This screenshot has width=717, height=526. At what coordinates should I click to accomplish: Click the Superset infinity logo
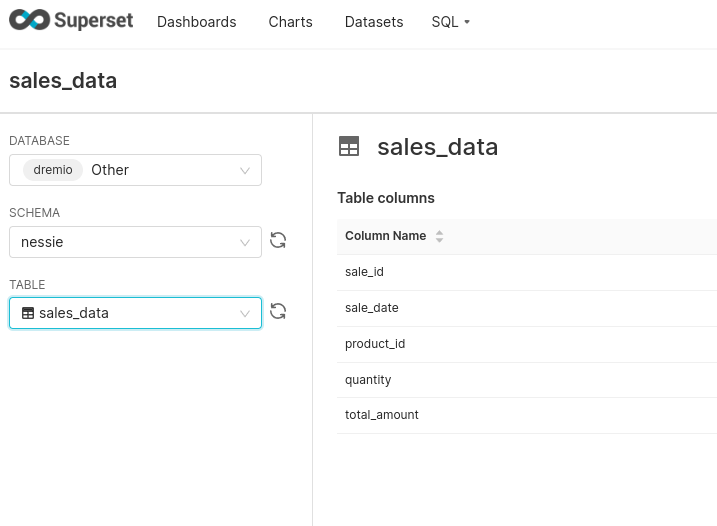pos(29,20)
